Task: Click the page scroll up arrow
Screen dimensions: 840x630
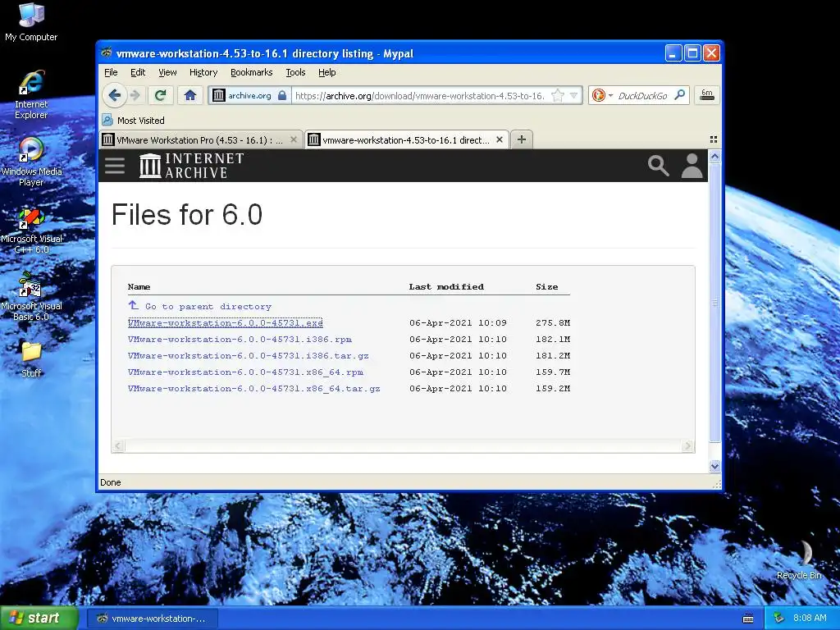Action: 714,157
